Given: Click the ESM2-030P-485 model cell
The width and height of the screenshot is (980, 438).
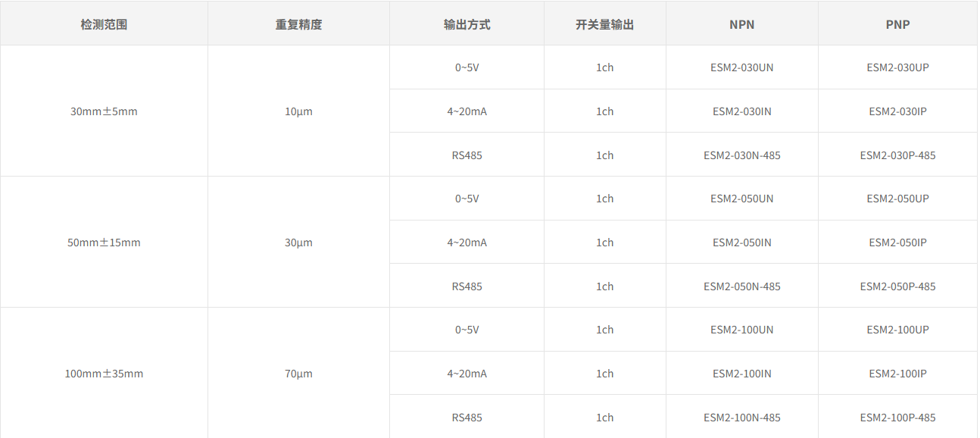Looking at the screenshot, I should coord(897,155).
